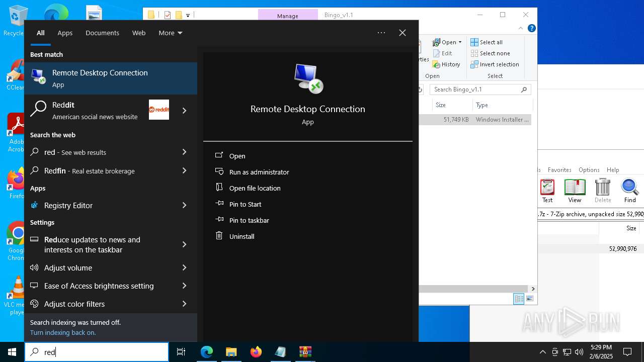Focus the Search Bingo_v1.1 box
The width and height of the screenshot is (644, 362).
pos(480,89)
